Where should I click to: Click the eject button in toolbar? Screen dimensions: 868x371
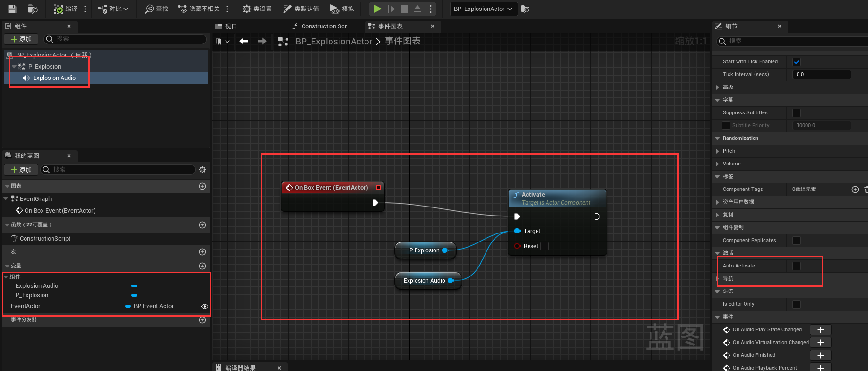click(x=417, y=9)
